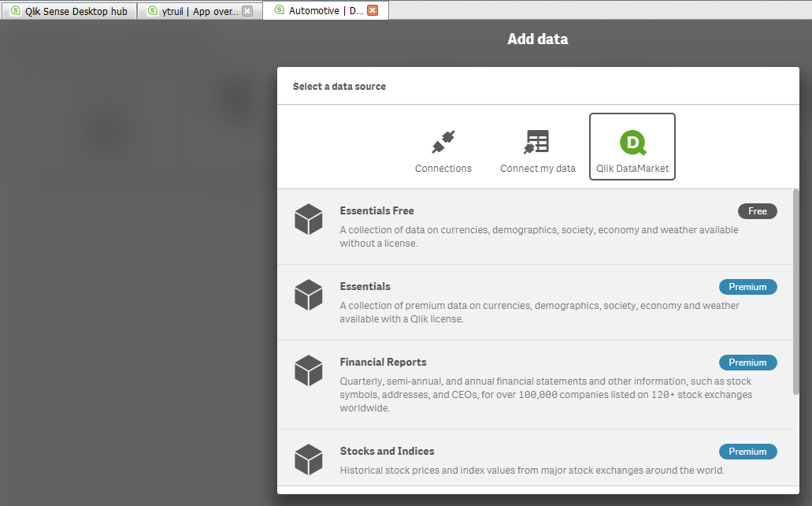Select the Connections plug icon
This screenshot has height=506, width=812.
coord(443,142)
